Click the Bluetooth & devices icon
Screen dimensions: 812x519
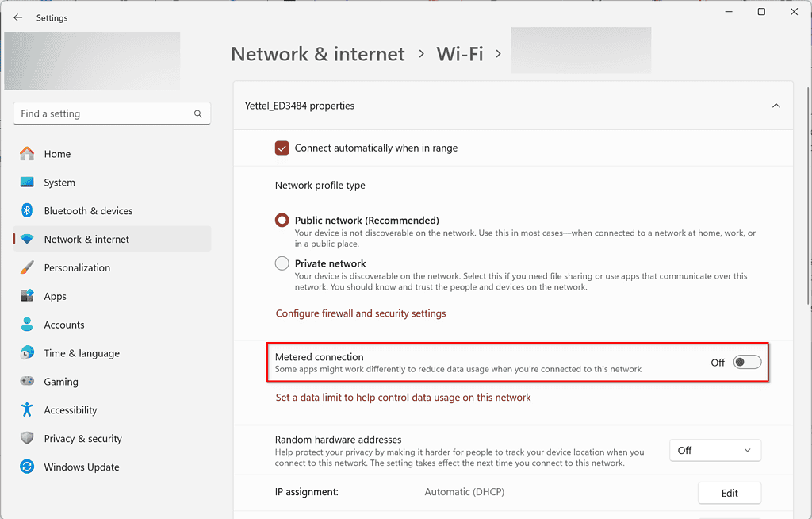click(x=28, y=211)
